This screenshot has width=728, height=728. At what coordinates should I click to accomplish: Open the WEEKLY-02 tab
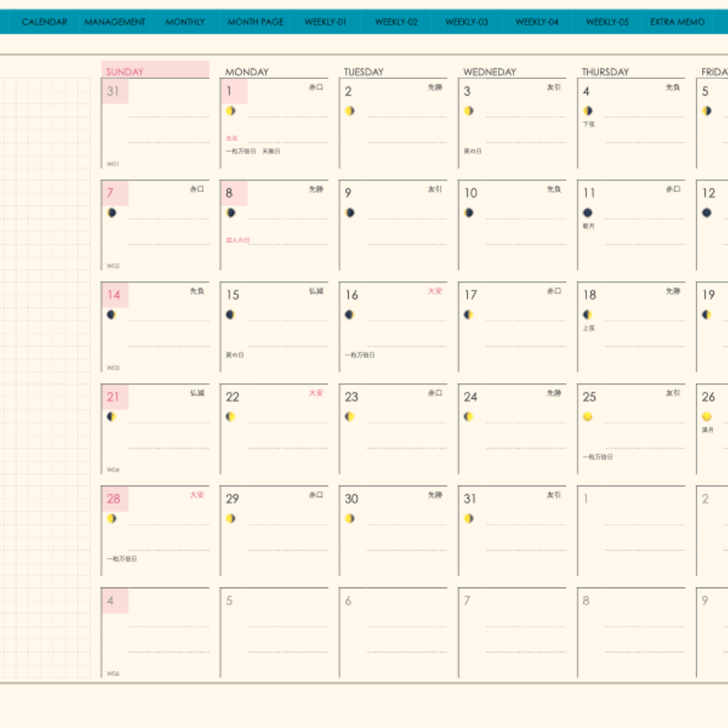point(396,22)
